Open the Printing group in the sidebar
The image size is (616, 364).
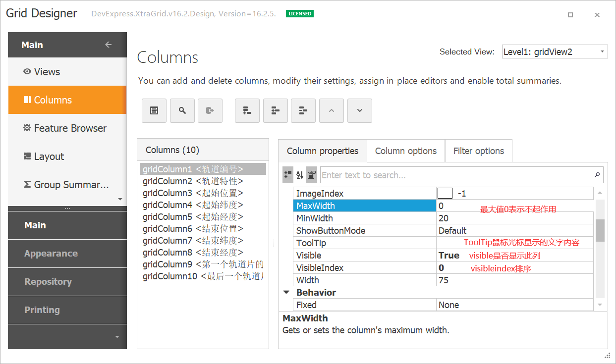[67, 310]
